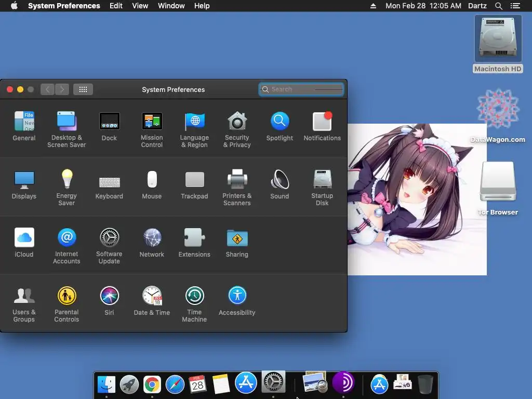
Task: Open Parental Controls preferences
Action: click(66, 304)
